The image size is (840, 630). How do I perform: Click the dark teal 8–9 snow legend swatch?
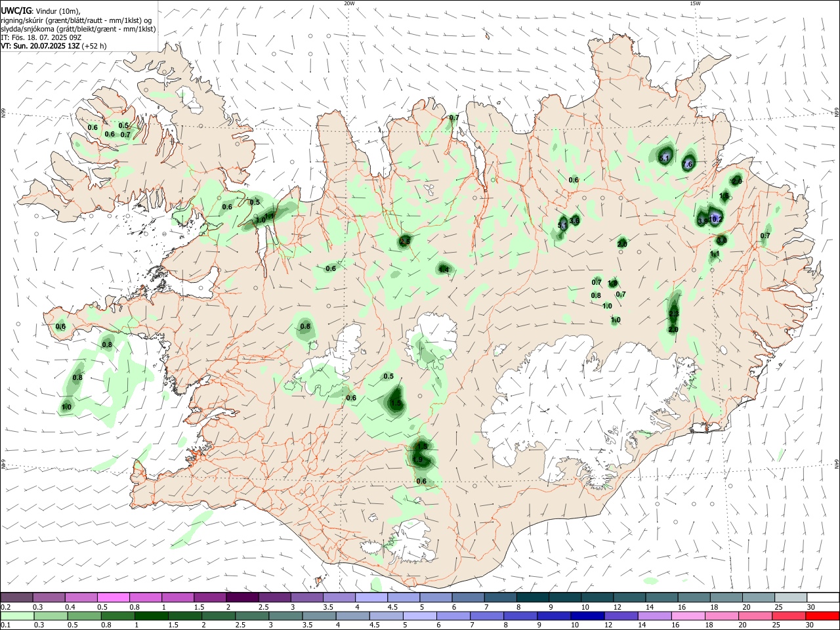[533, 597]
